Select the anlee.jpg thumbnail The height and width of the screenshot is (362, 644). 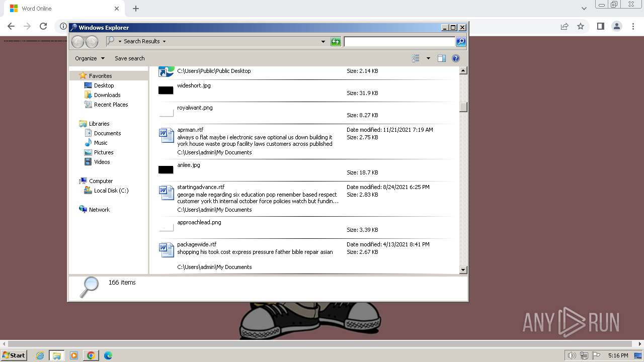pos(166,170)
